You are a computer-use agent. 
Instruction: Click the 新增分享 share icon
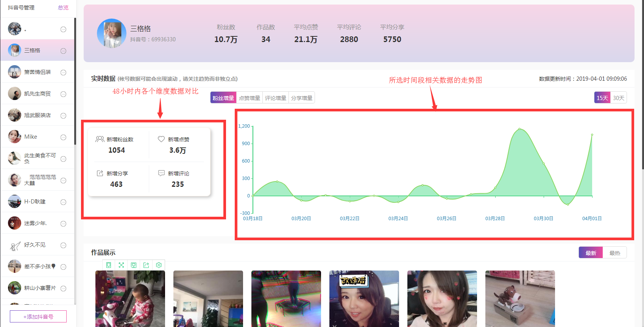[100, 173]
